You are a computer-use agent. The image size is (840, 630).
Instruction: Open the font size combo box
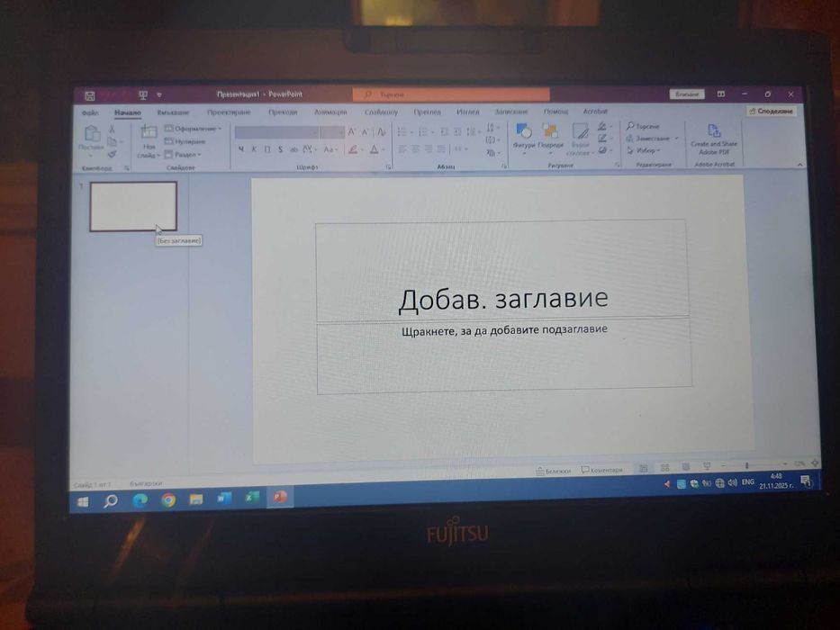(332, 131)
